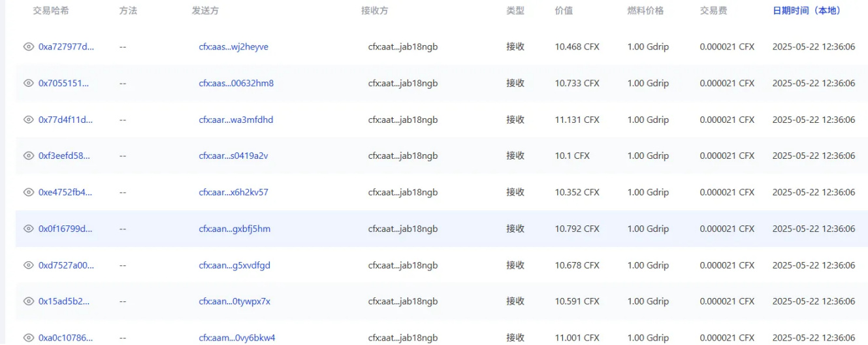The height and width of the screenshot is (345, 868).
Task: Open sender address cfx:aar...s0419a2v
Action: pyautogui.click(x=233, y=156)
